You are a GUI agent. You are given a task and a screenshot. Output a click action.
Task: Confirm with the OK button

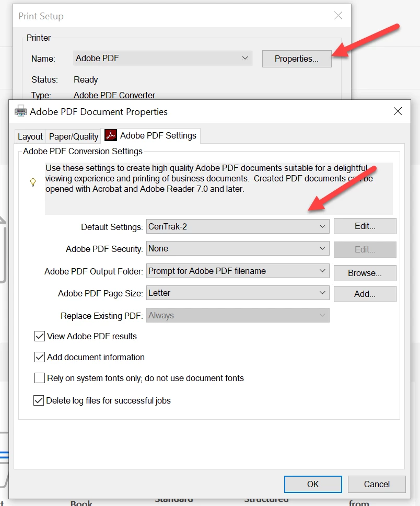click(313, 484)
